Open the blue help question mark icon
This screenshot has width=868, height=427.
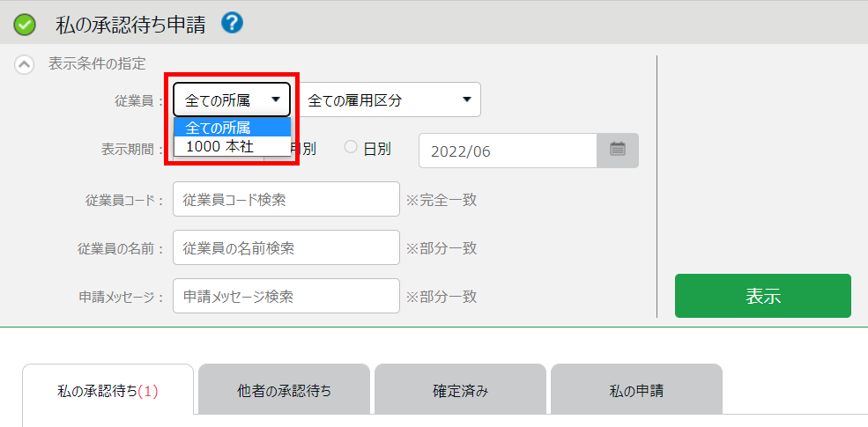pos(232,23)
